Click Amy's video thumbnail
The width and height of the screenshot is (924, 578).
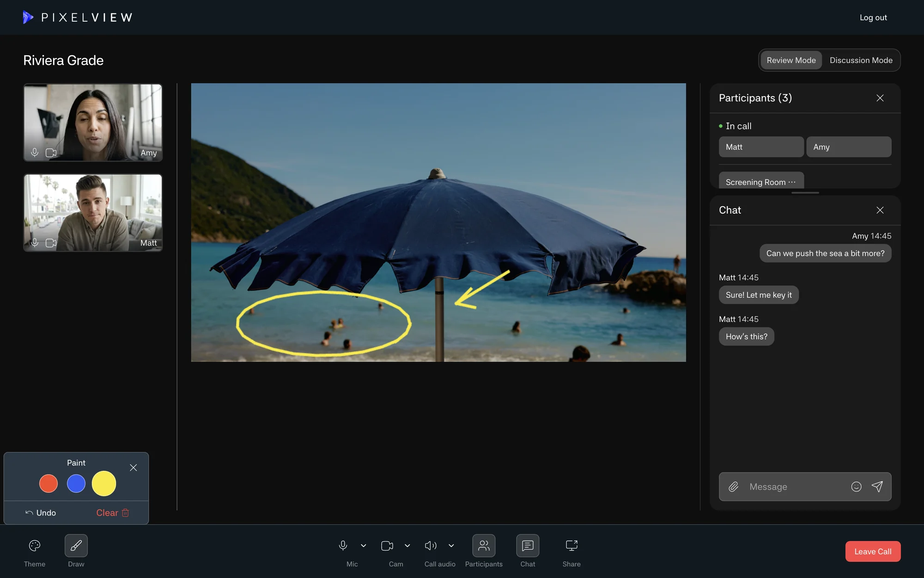(x=93, y=123)
